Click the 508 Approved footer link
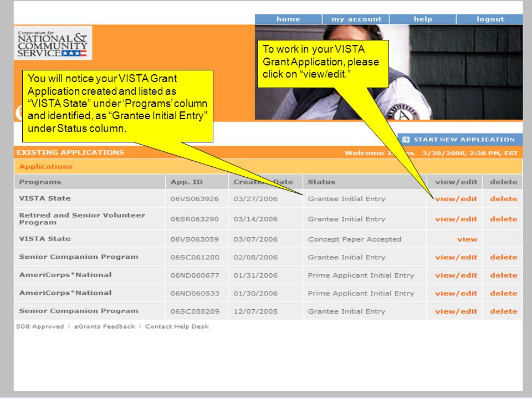The height and width of the screenshot is (399, 532). click(40, 326)
